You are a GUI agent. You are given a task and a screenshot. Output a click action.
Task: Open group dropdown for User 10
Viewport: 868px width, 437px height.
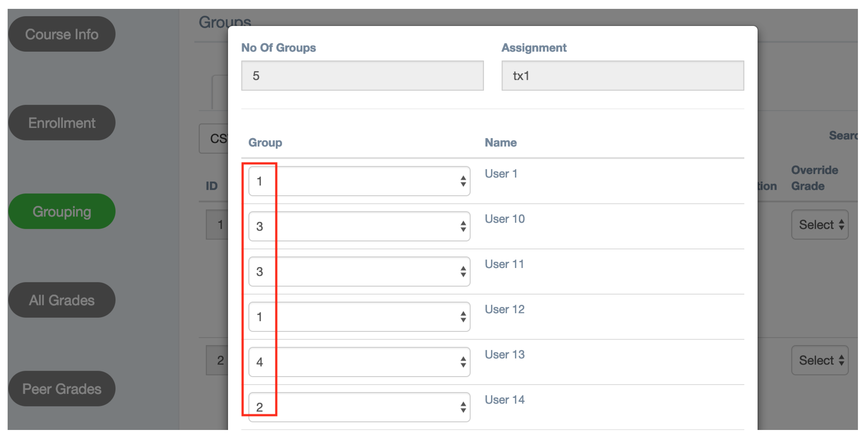coord(359,226)
